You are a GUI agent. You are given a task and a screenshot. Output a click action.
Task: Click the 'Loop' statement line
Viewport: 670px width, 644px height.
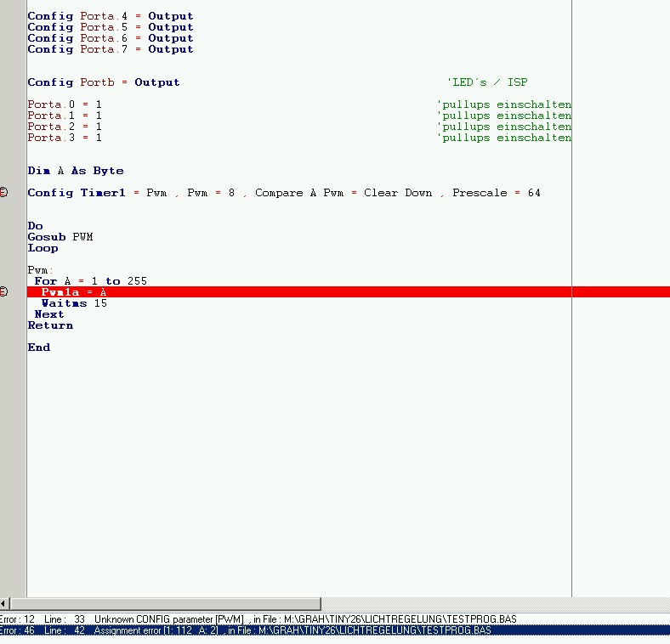[x=43, y=248]
